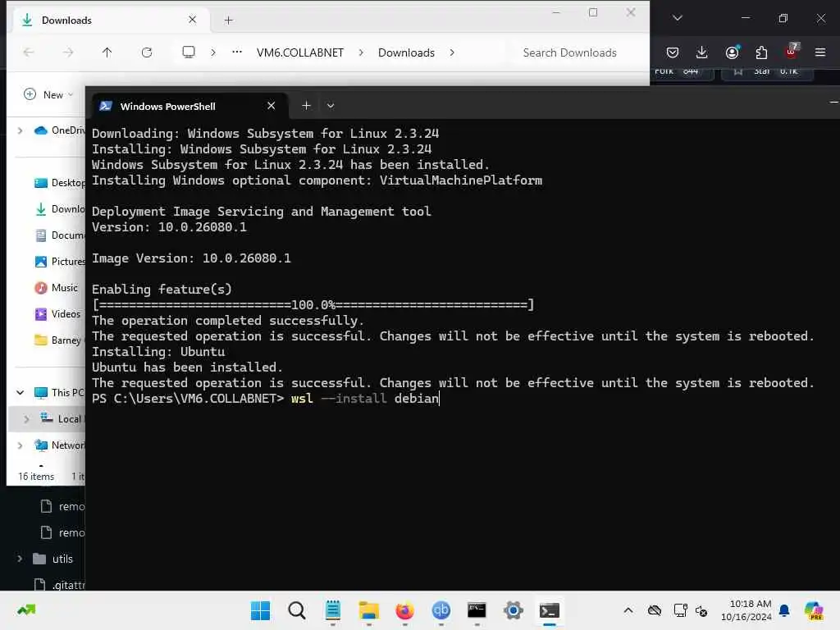List all Firefox tabs with chevron
The height and width of the screenshot is (630, 840).
(677, 18)
